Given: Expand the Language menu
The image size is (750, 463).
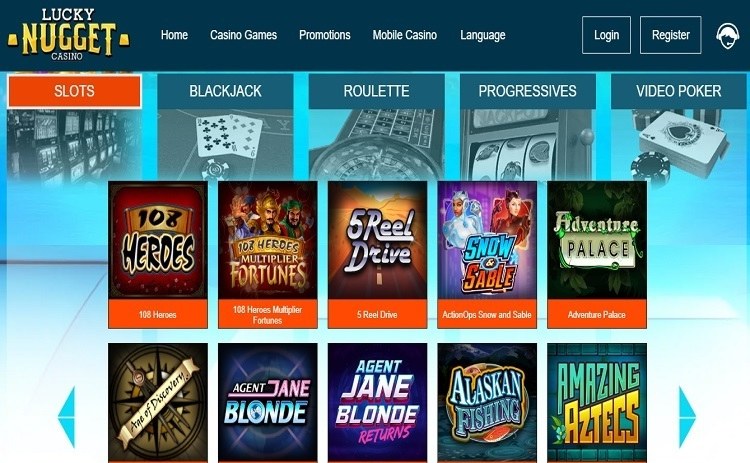Looking at the screenshot, I should (483, 35).
